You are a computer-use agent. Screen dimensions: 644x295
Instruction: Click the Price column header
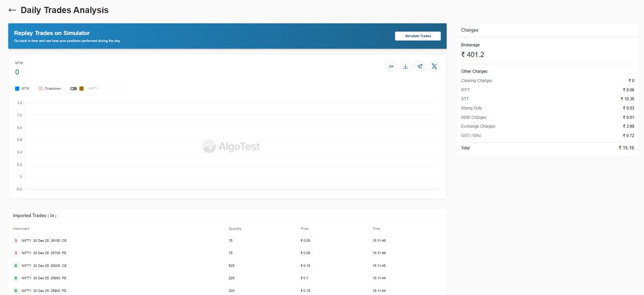[x=304, y=228]
